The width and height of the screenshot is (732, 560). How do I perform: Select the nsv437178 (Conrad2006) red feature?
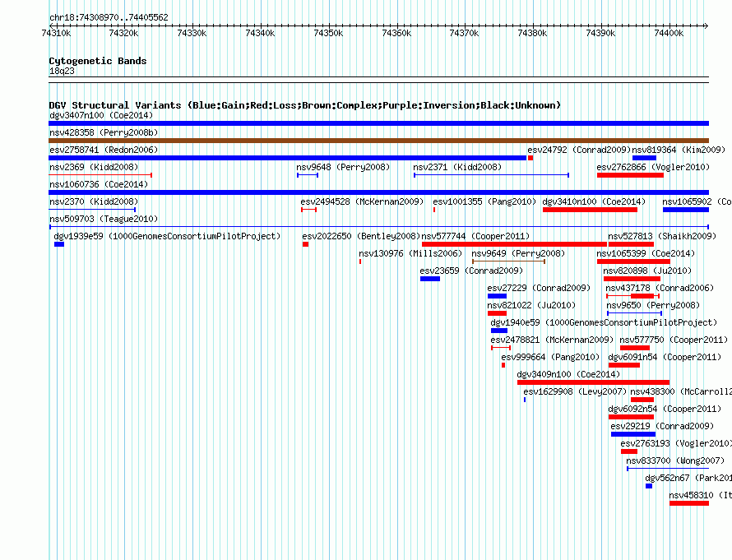coord(633,296)
